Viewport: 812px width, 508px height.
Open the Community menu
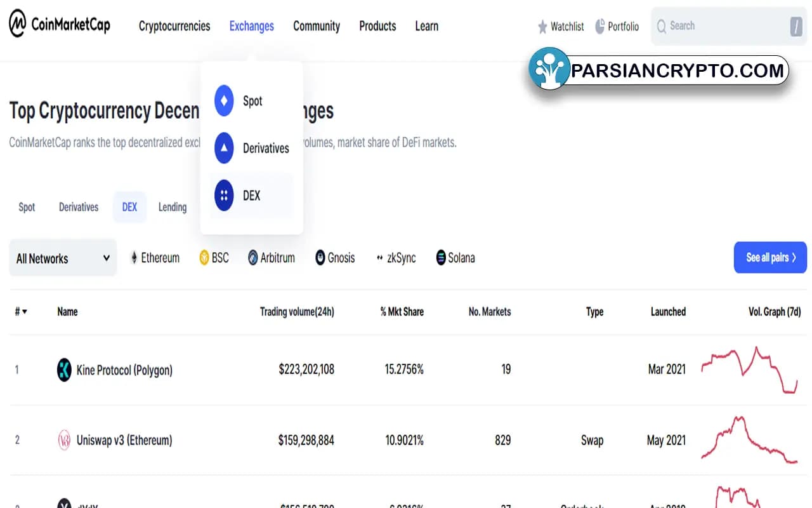pyautogui.click(x=317, y=26)
